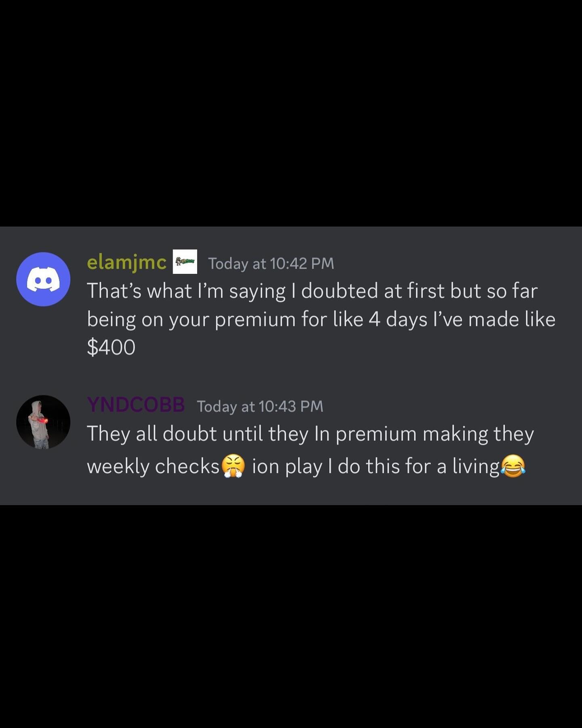The width and height of the screenshot is (582, 728).
Task: Click the phrase so far in the first line
Action: pos(512,291)
